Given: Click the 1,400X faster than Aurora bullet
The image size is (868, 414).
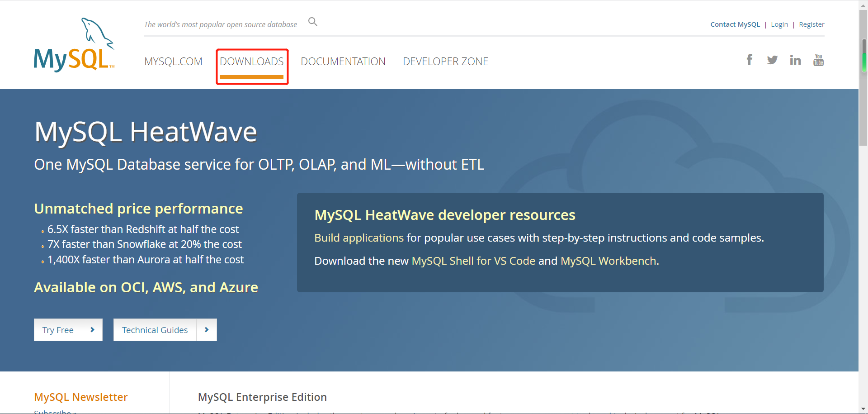Looking at the screenshot, I should pos(146,260).
